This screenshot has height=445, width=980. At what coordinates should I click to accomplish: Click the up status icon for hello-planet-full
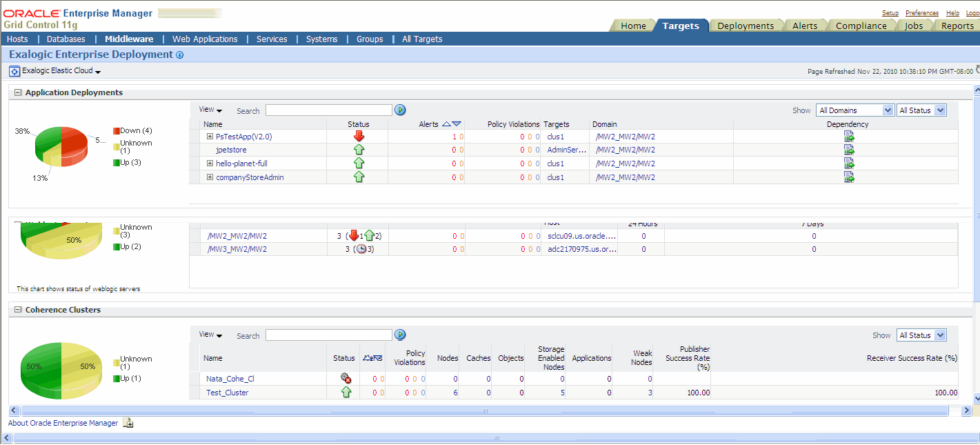[359, 164]
